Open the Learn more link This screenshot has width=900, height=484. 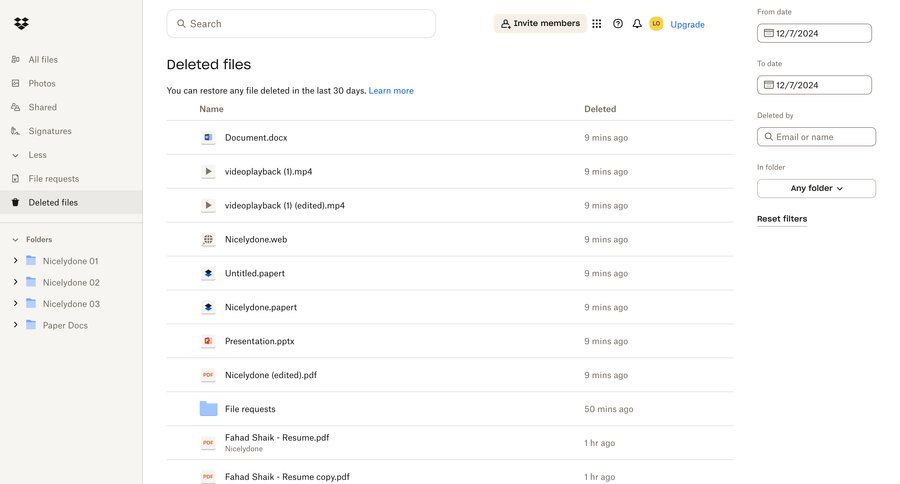tap(391, 91)
